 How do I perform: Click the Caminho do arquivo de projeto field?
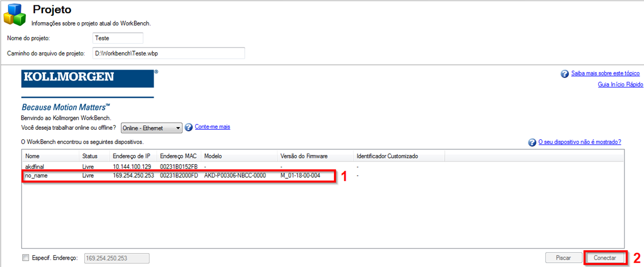(168, 53)
